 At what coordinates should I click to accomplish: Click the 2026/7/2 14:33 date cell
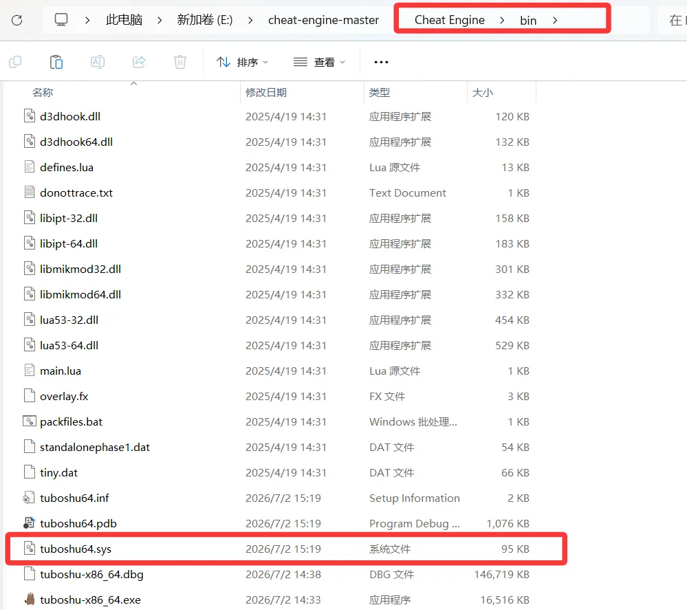tap(283, 599)
